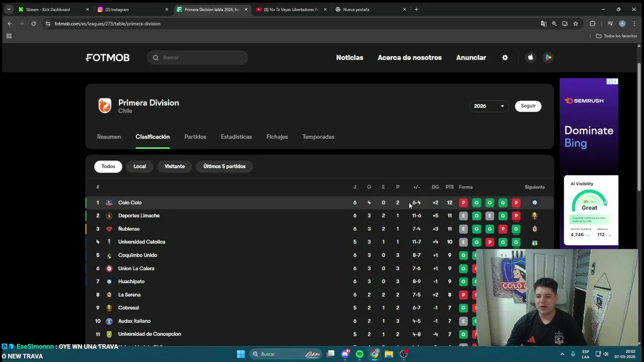This screenshot has width=644, height=362.
Task: Open the media controls icon in Chrome toolbar
Action: pyautogui.click(x=610, y=24)
